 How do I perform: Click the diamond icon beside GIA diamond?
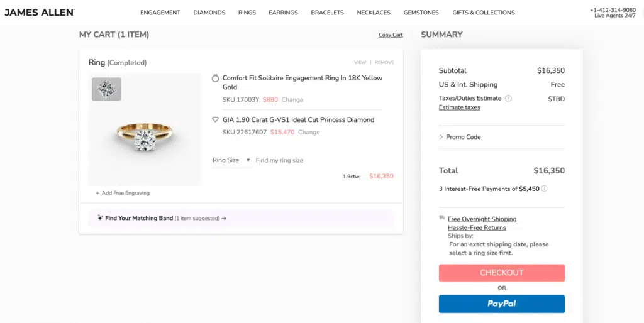[x=216, y=119]
